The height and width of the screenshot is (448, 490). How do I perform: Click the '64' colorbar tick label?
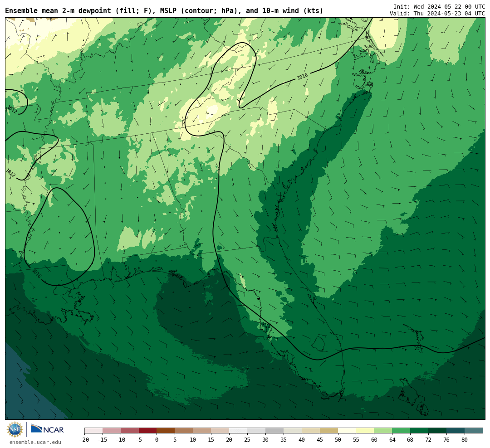392,440
